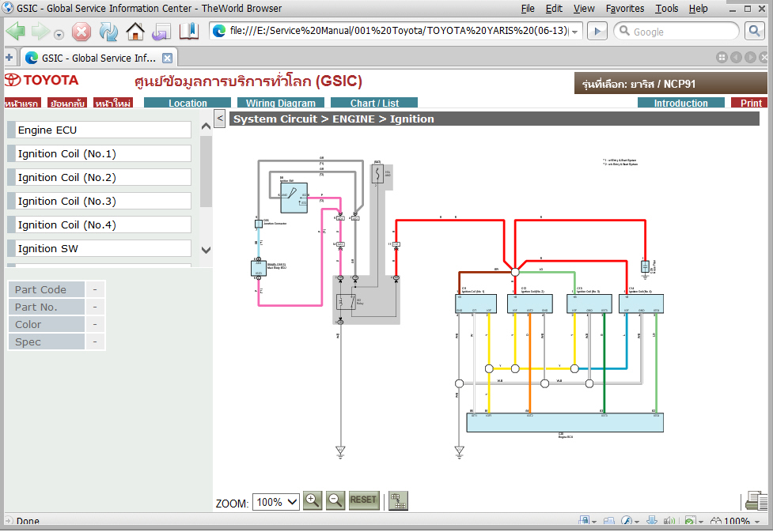Click the Print button
The width and height of the screenshot is (773, 532).
[x=748, y=103]
